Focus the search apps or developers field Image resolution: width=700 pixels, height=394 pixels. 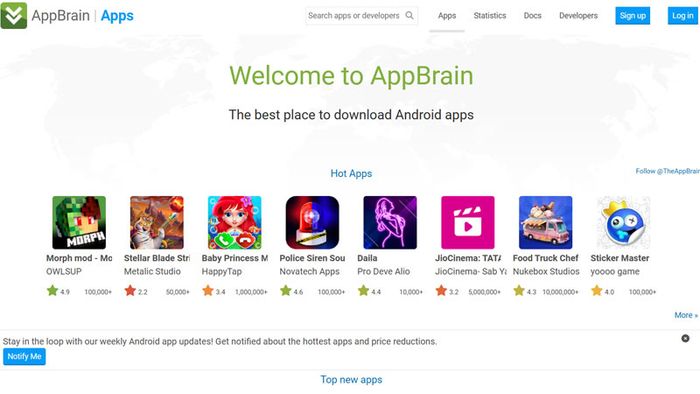pyautogui.click(x=354, y=16)
